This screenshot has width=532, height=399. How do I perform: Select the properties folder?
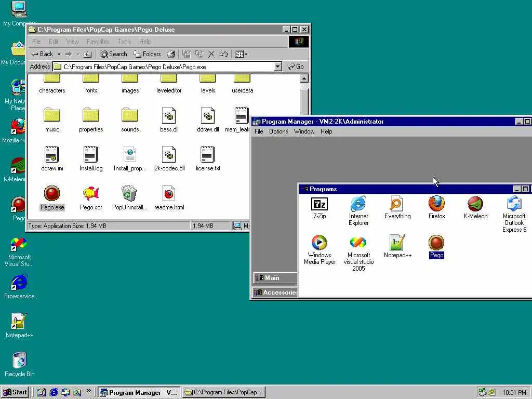(91, 120)
